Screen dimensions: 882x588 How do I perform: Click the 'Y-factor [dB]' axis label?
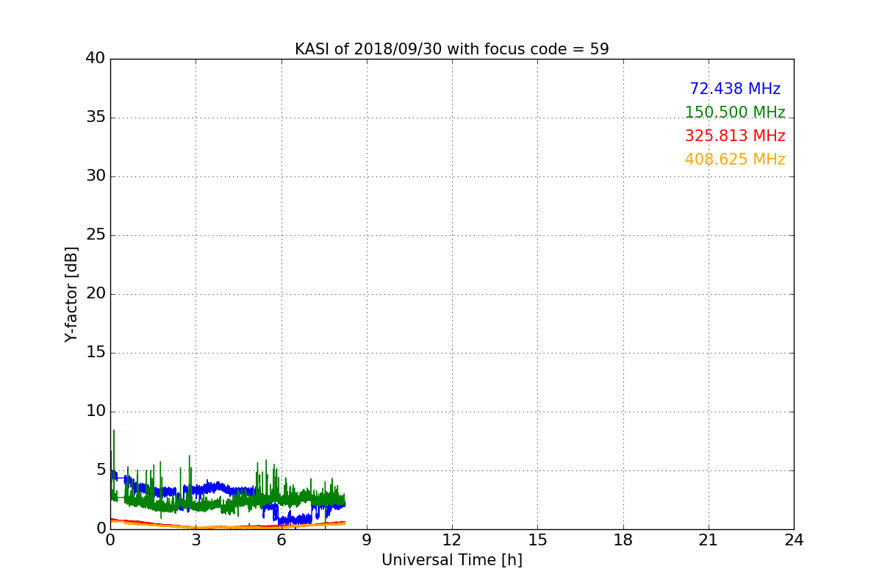(x=71, y=294)
